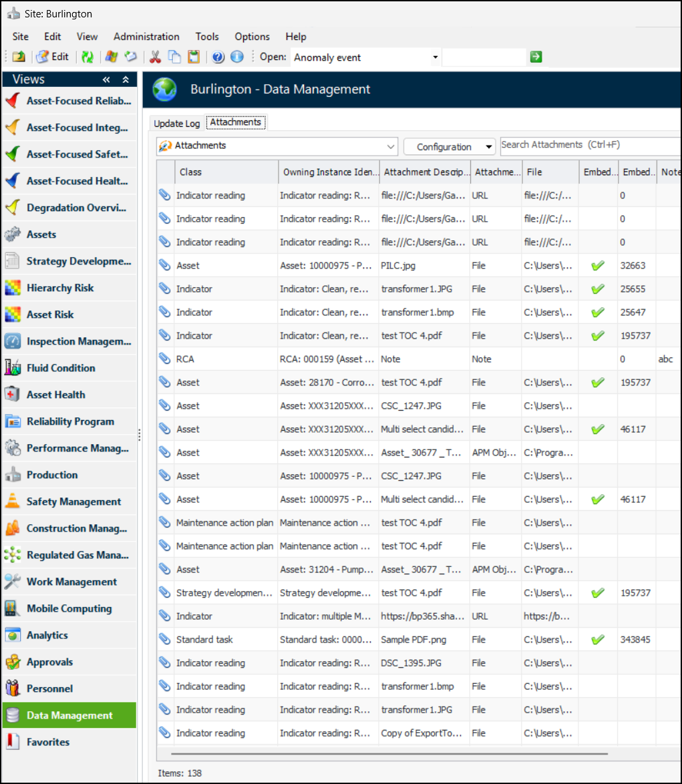The image size is (682, 784).
Task: Click the Copy of ExportTo... attachment cell
Action: [x=424, y=733]
